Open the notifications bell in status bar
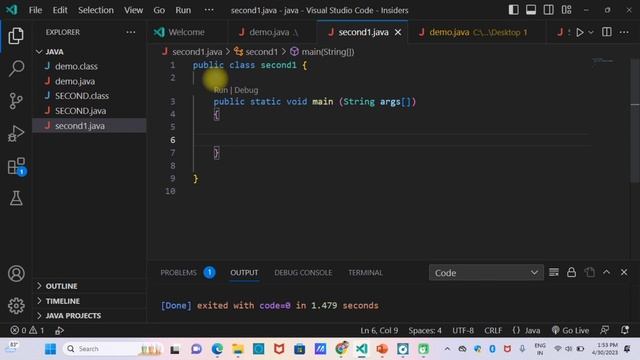The image size is (640, 360). point(624,330)
